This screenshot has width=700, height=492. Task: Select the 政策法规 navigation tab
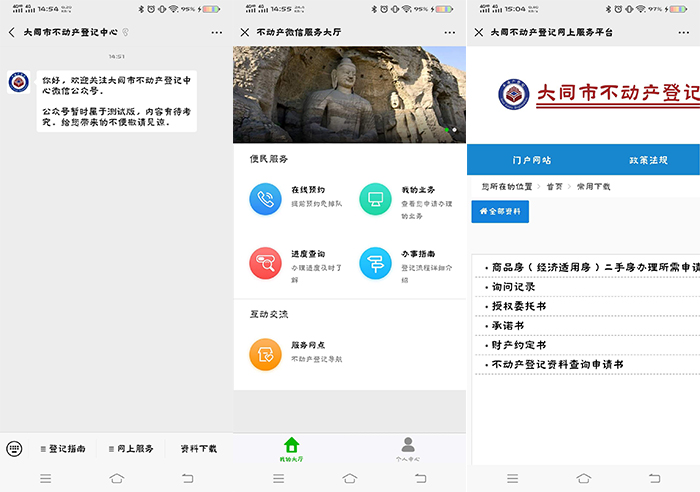click(648, 160)
